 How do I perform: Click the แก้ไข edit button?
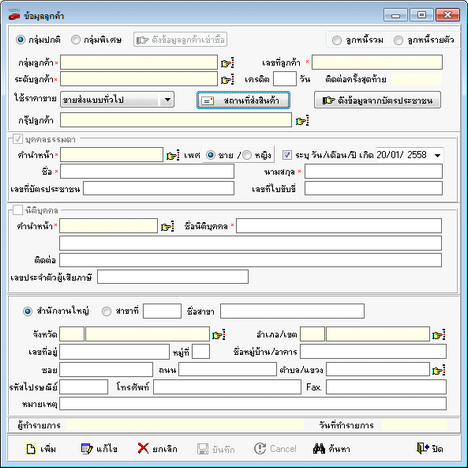tap(99, 449)
